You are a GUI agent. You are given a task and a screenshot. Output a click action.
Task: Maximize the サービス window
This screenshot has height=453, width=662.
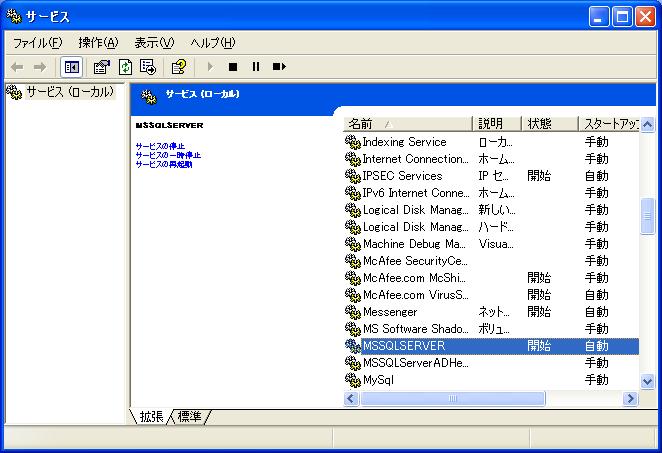[x=622, y=17]
